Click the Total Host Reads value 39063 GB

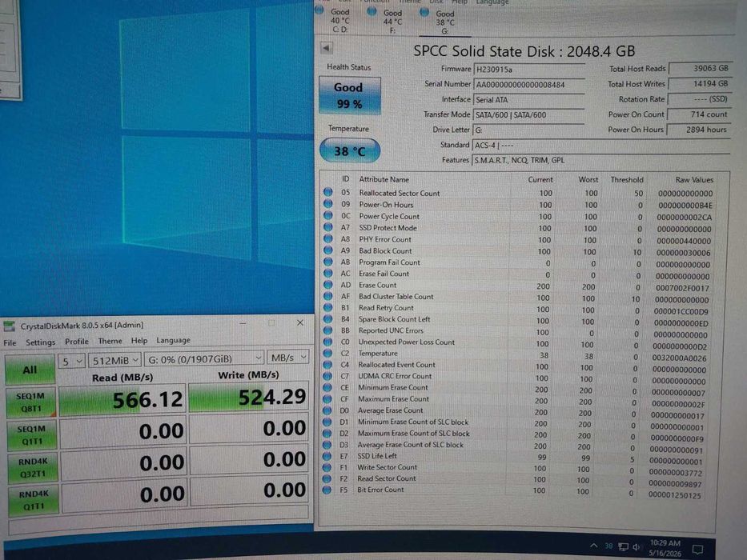701,69
